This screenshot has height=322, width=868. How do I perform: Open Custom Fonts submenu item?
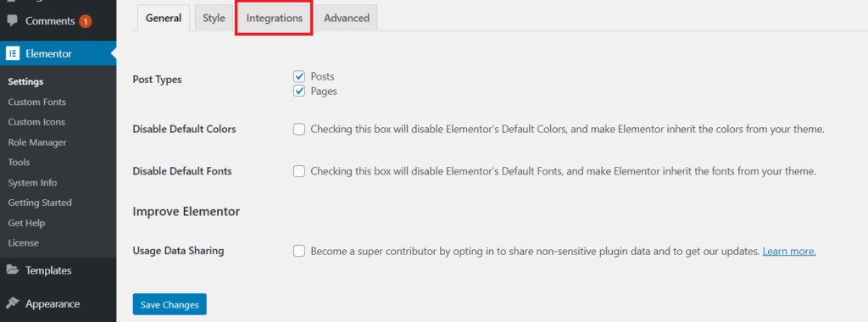37,102
